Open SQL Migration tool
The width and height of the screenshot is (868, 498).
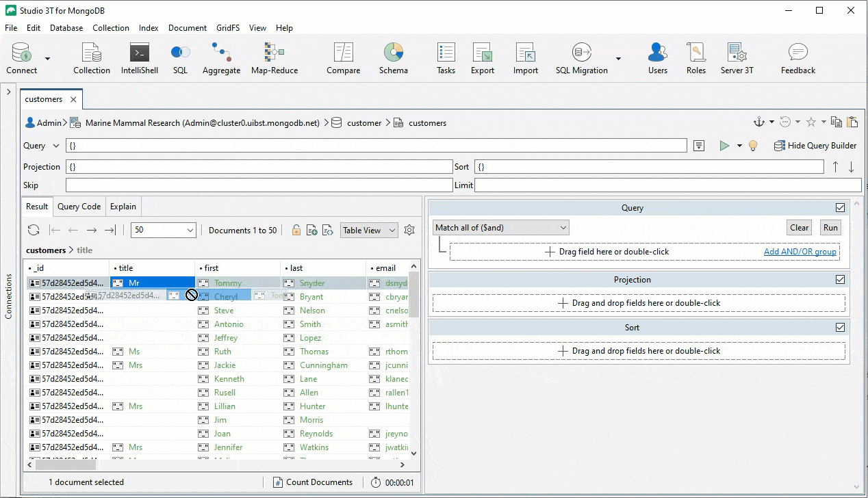(x=582, y=58)
